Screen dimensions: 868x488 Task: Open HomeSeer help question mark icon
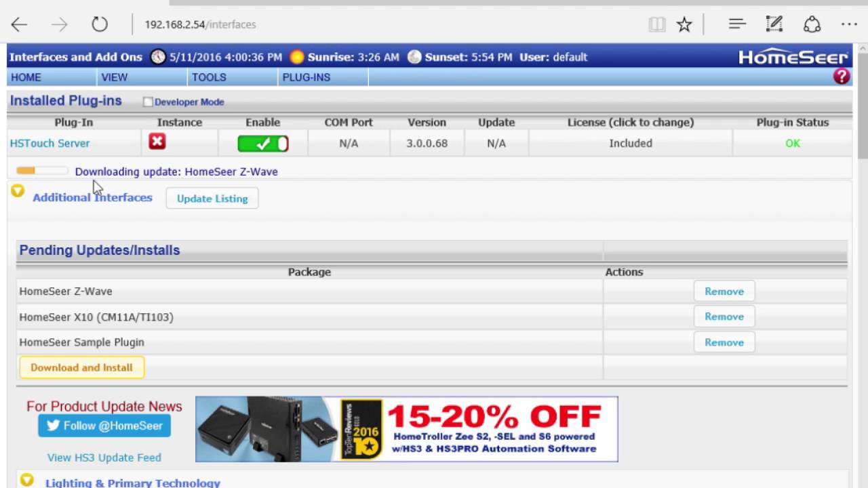842,77
